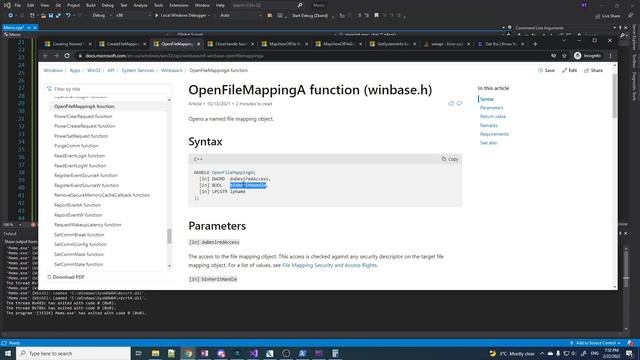
Task: Select ReadEventLogA function in sidebar
Action: pos(79,156)
